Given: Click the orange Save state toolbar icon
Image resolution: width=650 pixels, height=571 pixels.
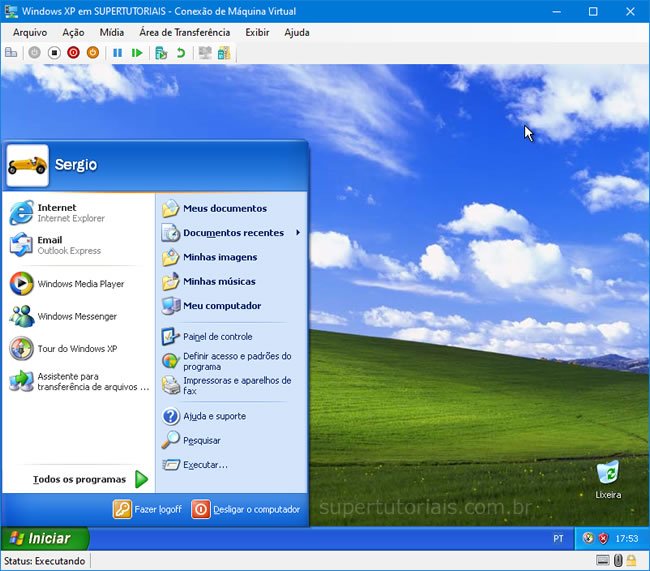Looking at the screenshot, I should pos(93,52).
